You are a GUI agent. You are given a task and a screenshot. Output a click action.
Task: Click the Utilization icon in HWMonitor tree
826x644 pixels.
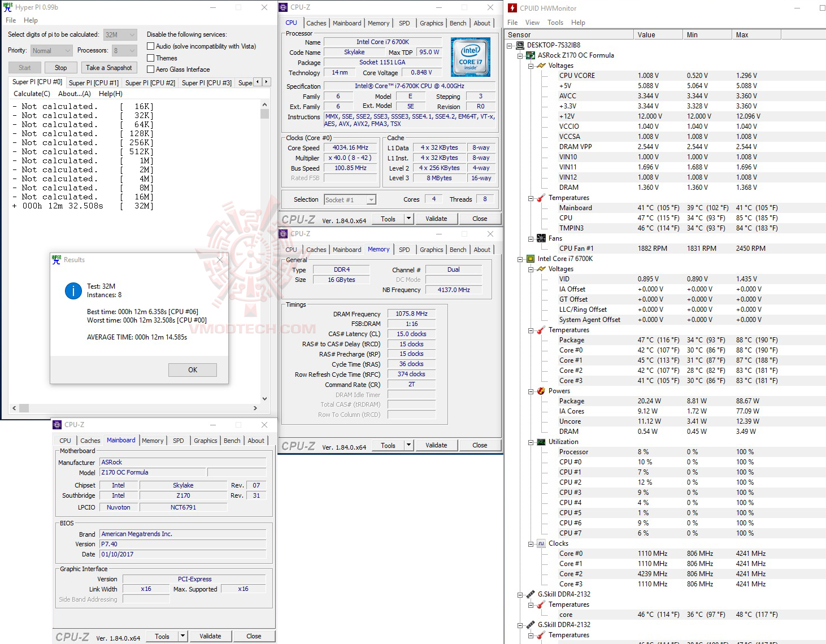pos(541,442)
